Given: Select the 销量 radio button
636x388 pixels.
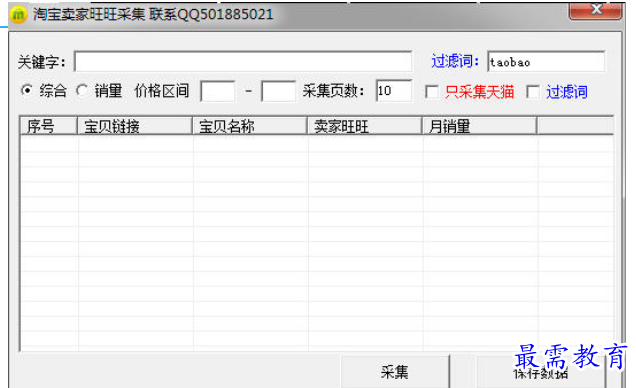Looking at the screenshot, I should click(82, 90).
